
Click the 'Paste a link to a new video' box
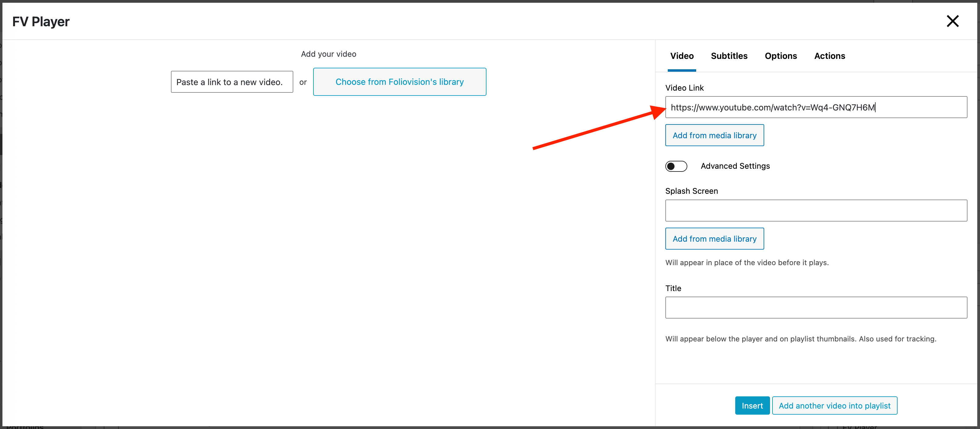point(232,82)
